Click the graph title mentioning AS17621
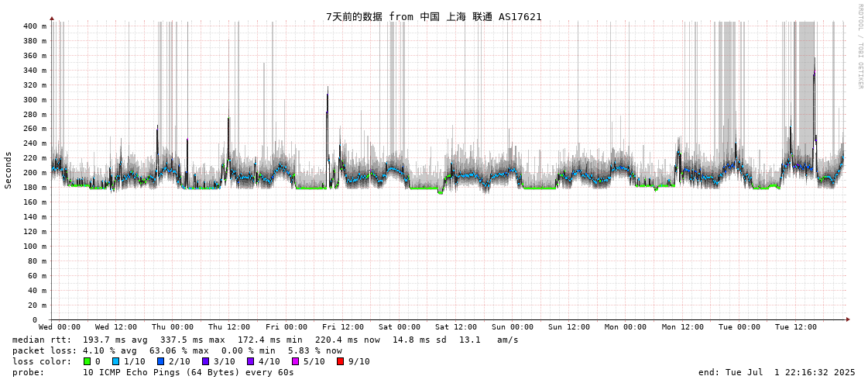This screenshot has width=868, height=383. coord(434,16)
